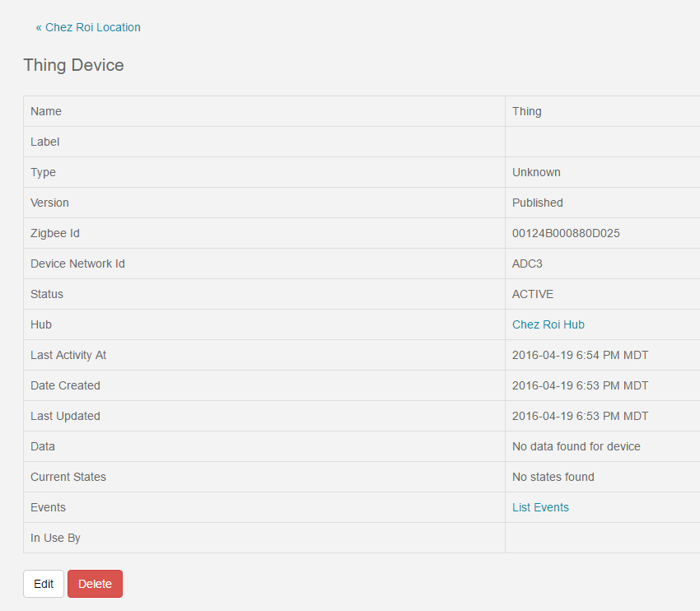Click the Hub row label

[41, 324]
